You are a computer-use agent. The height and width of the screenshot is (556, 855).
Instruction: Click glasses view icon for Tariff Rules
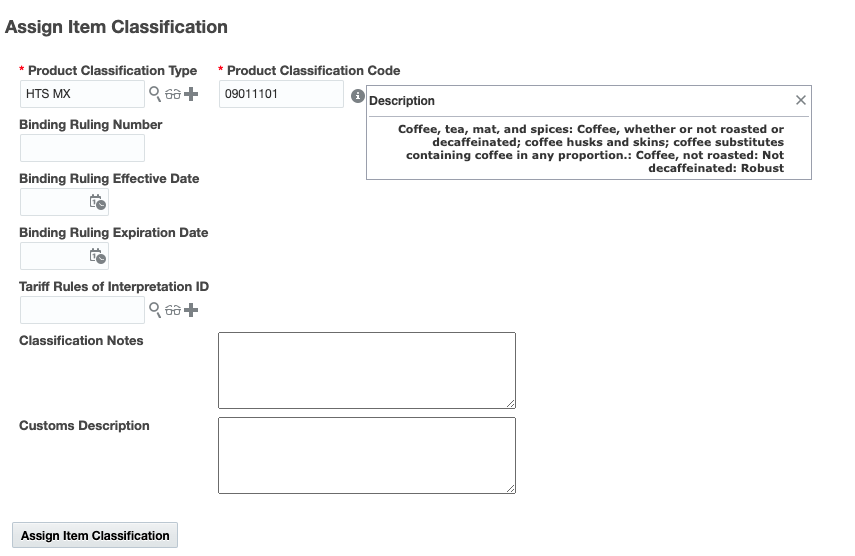pos(173,310)
